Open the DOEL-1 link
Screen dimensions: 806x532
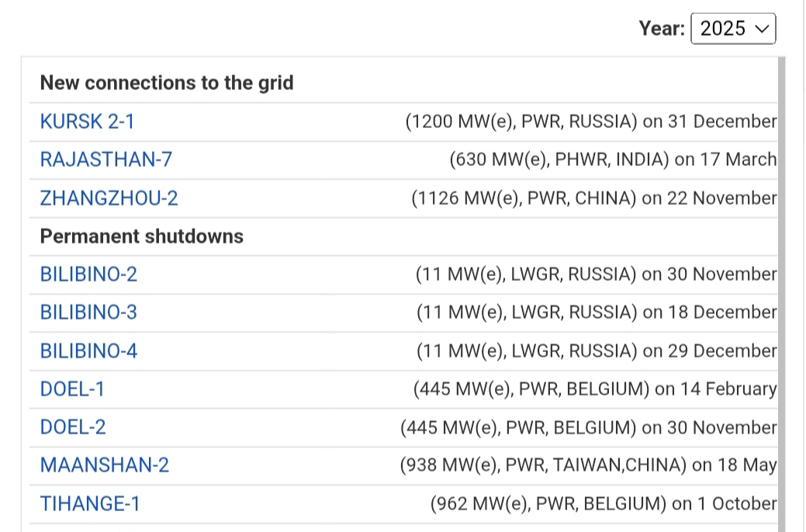tap(72, 389)
